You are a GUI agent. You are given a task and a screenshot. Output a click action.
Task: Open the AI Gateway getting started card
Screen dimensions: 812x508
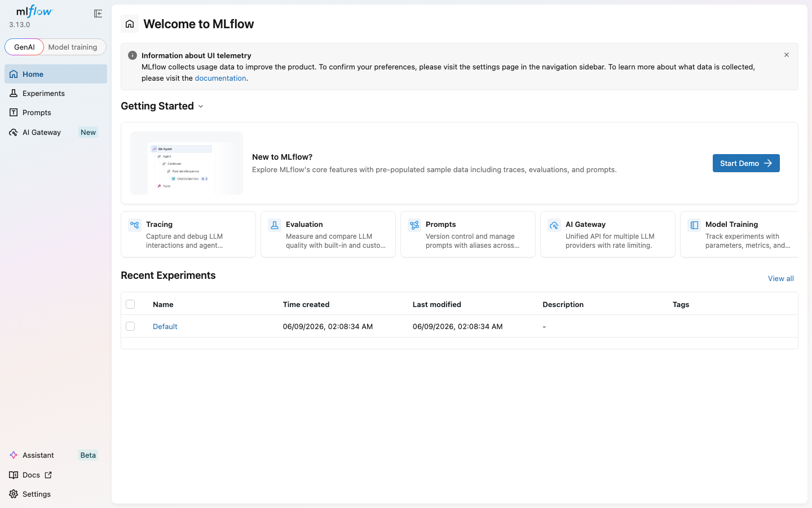point(608,234)
